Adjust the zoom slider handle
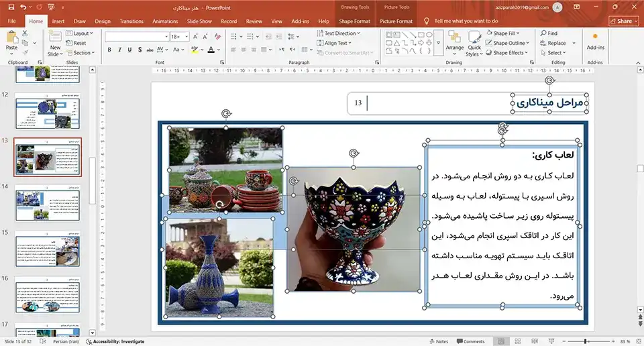The height and width of the screenshot is (346, 644). [585, 341]
